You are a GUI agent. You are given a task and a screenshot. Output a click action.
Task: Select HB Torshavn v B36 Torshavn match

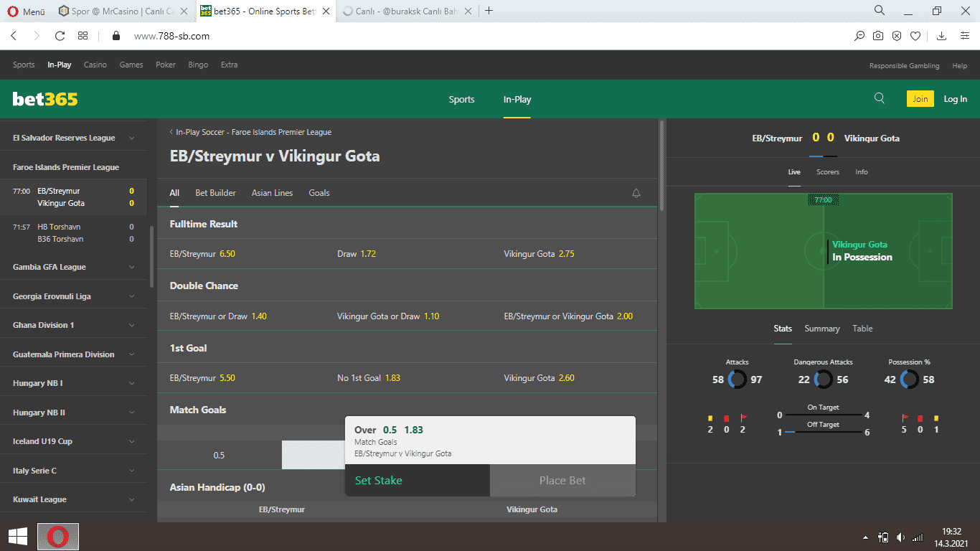pyautogui.click(x=73, y=232)
